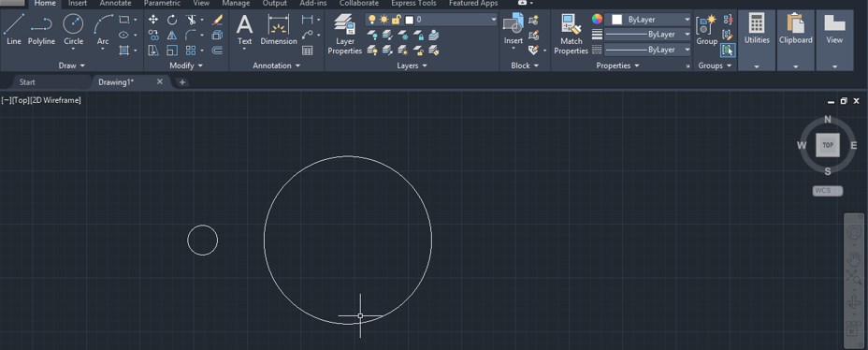The height and width of the screenshot is (350, 868).
Task: Close the Drawing1 file tab
Action: [x=160, y=81]
